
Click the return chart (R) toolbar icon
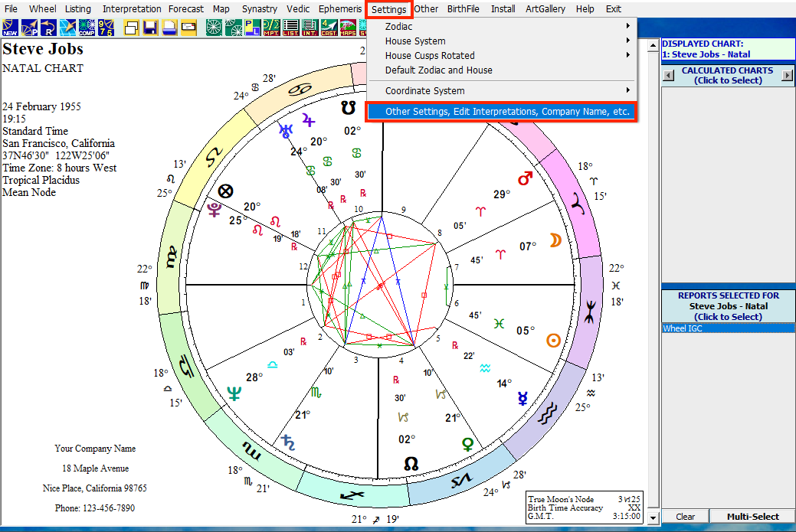point(48,28)
